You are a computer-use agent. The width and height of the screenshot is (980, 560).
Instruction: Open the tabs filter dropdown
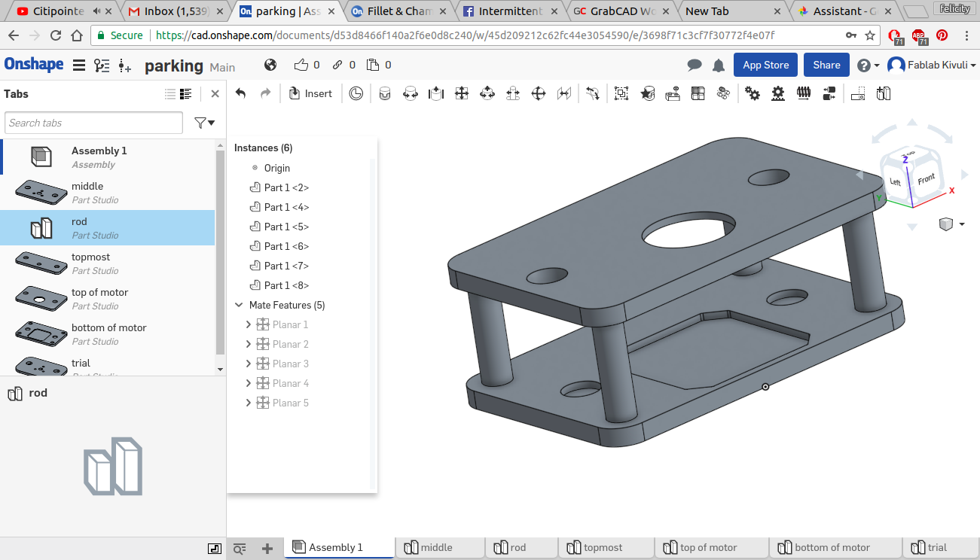(x=204, y=123)
